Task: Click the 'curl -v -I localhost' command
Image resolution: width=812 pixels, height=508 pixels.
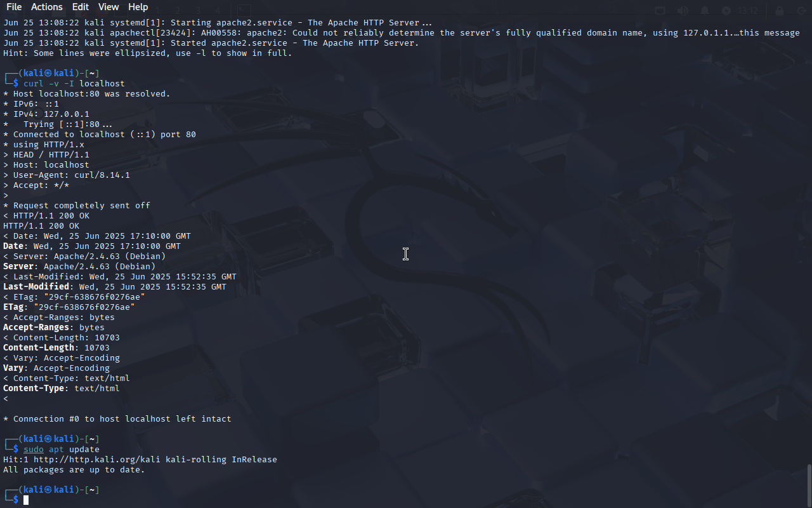Action: click(74, 84)
